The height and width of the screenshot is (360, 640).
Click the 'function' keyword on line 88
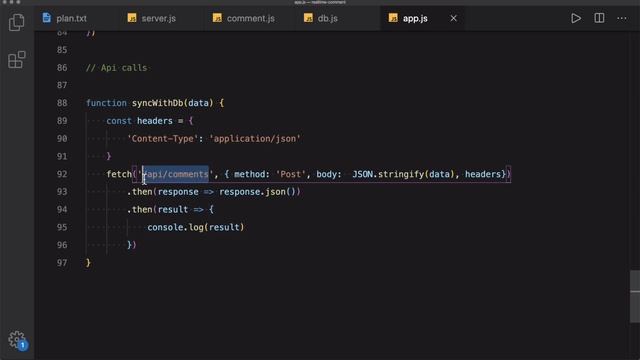(106, 103)
